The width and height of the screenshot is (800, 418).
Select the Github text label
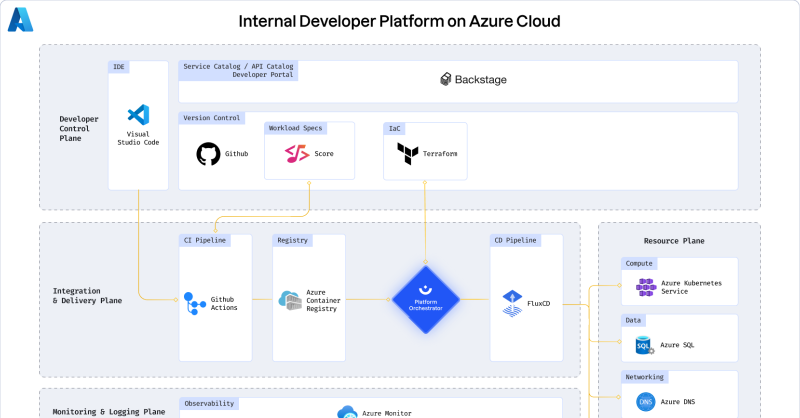[237, 154]
